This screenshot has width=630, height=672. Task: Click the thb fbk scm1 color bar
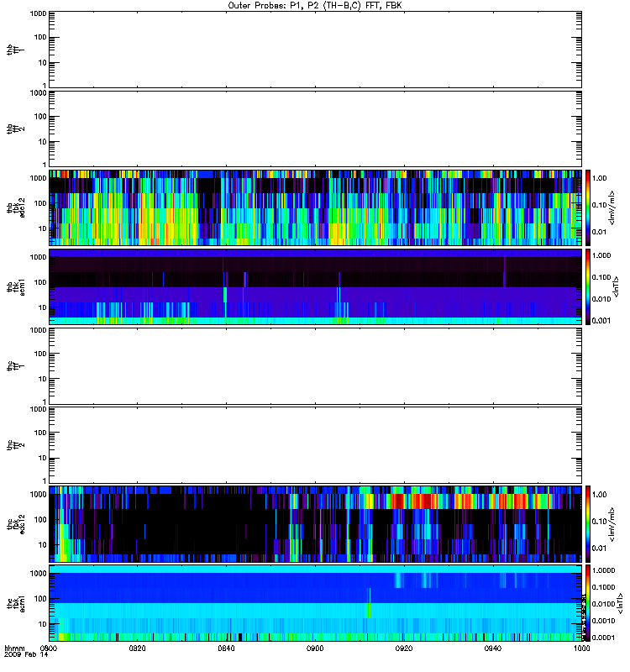point(588,286)
